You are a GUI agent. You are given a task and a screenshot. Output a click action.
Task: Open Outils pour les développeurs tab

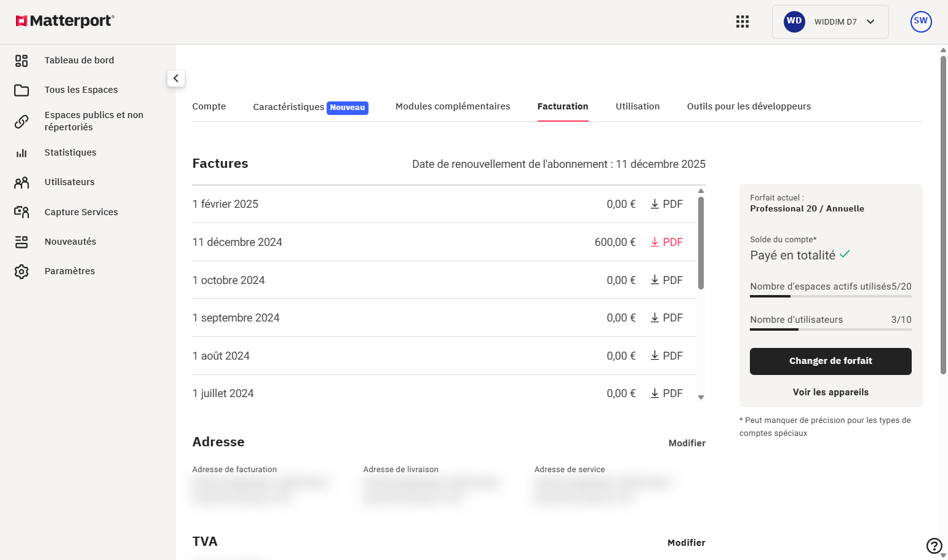tap(749, 106)
